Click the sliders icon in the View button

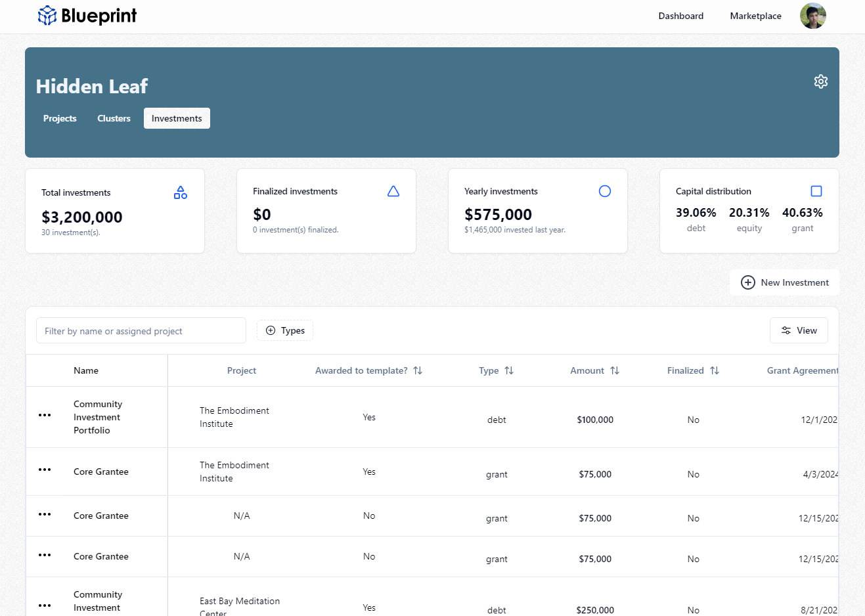(x=786, y=330)
